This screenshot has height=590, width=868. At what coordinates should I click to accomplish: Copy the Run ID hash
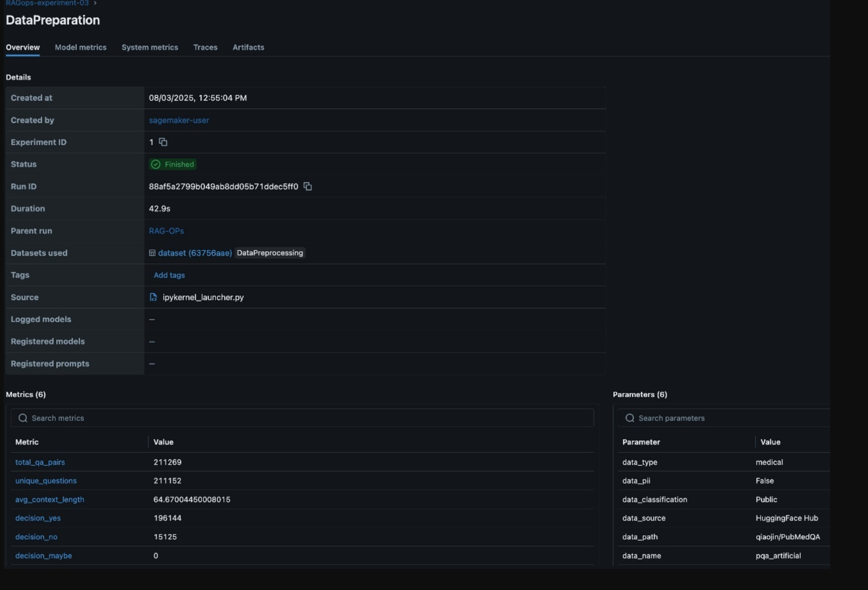pyautogui.click(x=308, y=186)
